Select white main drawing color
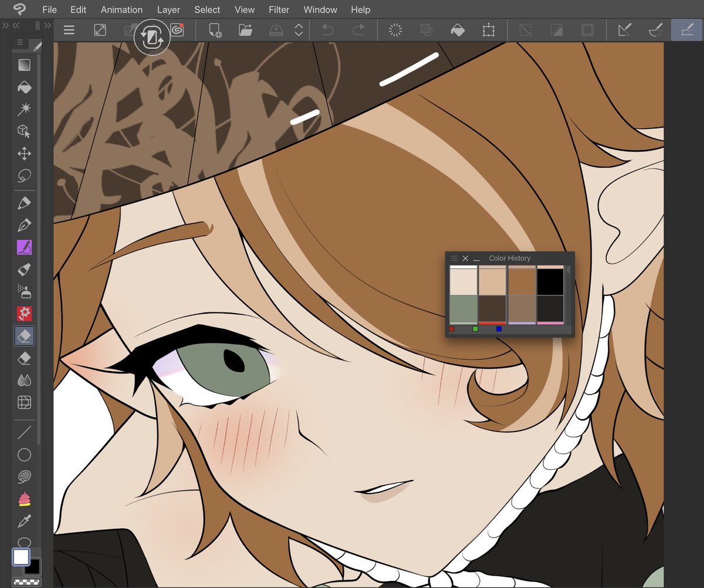Image resolution: width=704 pixels, height=588 pixels. pyautogui.click(x=21, y=557)
